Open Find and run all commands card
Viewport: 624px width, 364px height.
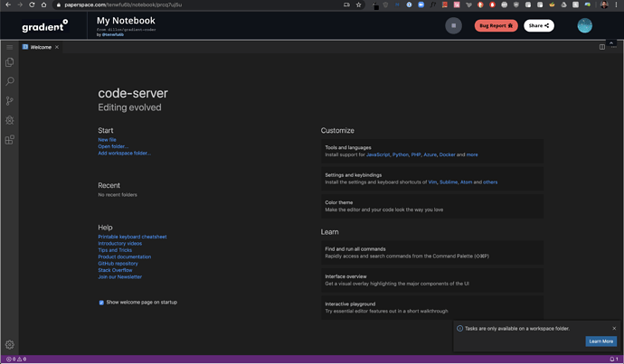tap(432, 252)
